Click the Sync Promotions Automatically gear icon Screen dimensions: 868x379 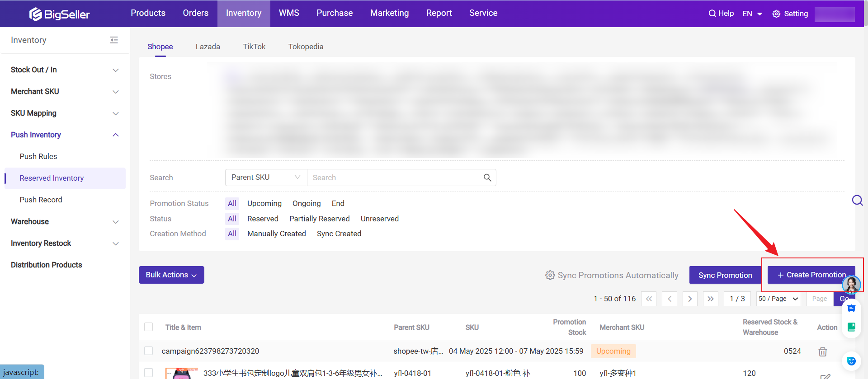(x=550, y=275)
